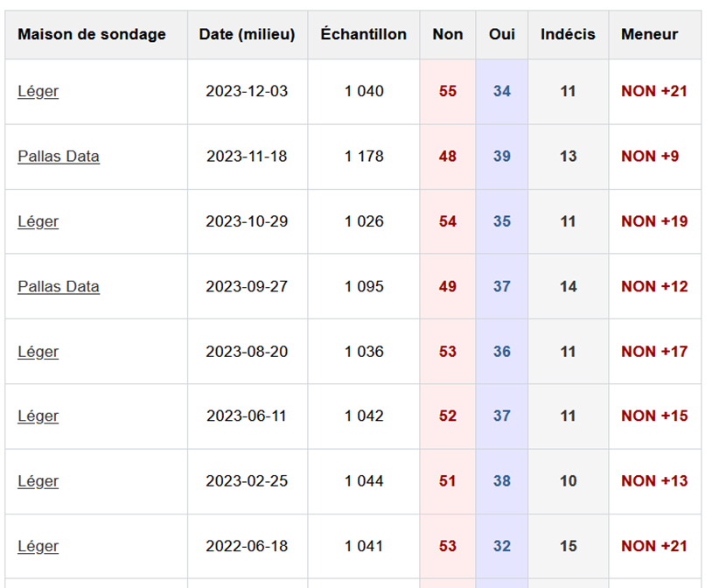Open the Léger link in the 2023-10-29 row
Screen dimensions: 712x588
click(x=38, y=221)
